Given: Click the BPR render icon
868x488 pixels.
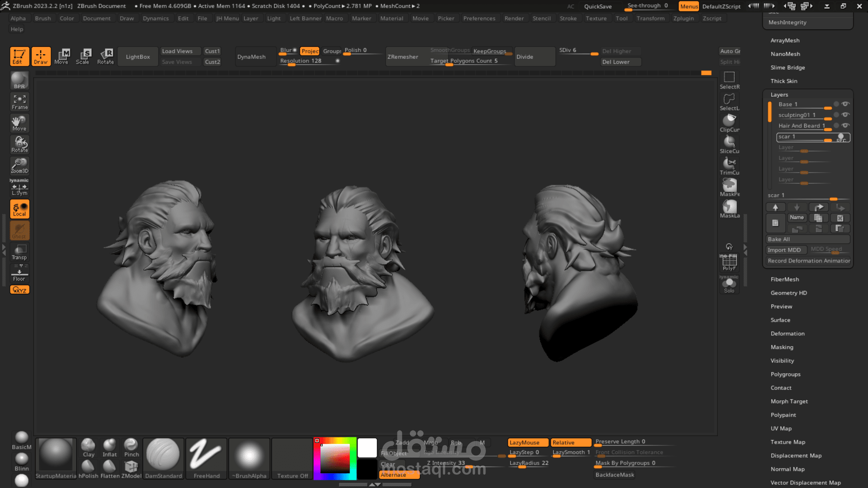Looking at the screenshot, I should (x=19, y=80).
